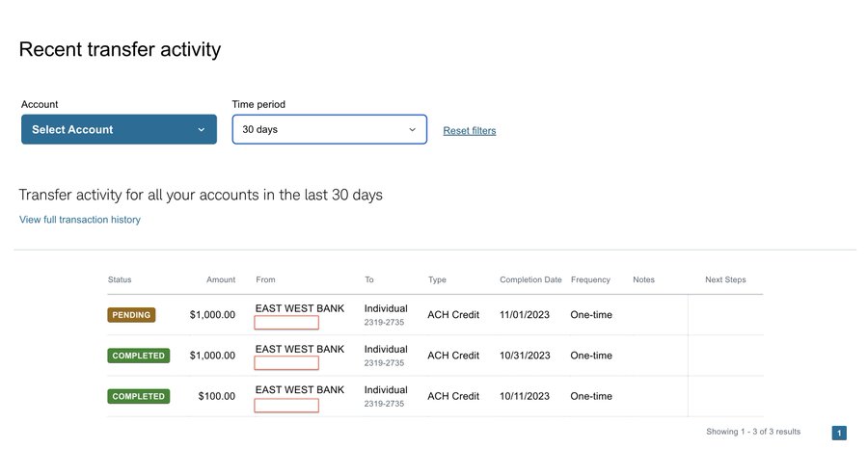Click red outlined box in pending transfer row

pos(286,323)
